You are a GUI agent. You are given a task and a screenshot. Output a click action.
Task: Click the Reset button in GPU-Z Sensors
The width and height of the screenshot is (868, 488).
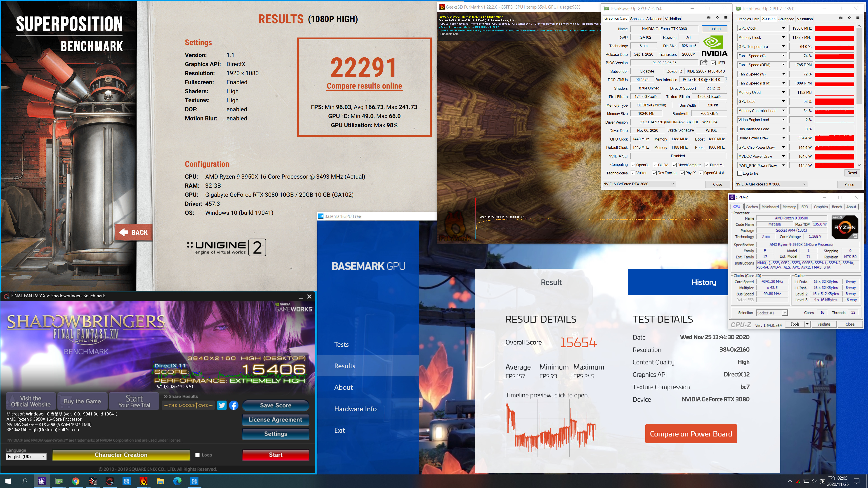[x=852, y=173]
